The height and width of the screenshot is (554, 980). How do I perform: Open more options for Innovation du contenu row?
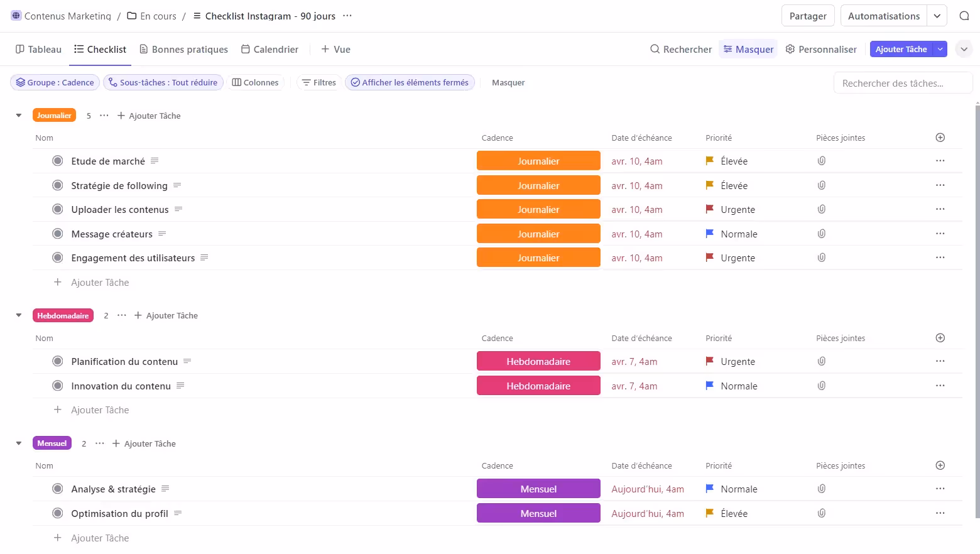[940, 386]
